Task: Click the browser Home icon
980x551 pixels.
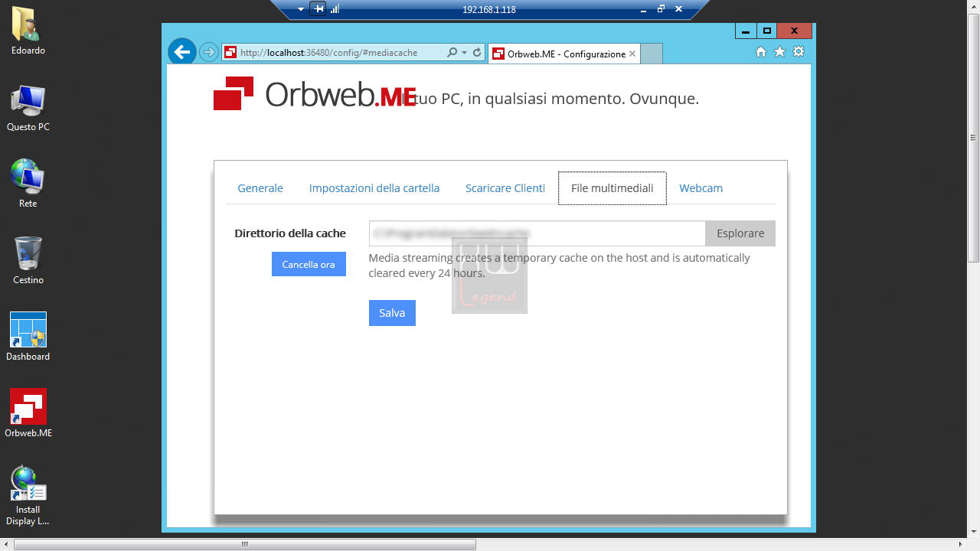Action: [761, 52]
